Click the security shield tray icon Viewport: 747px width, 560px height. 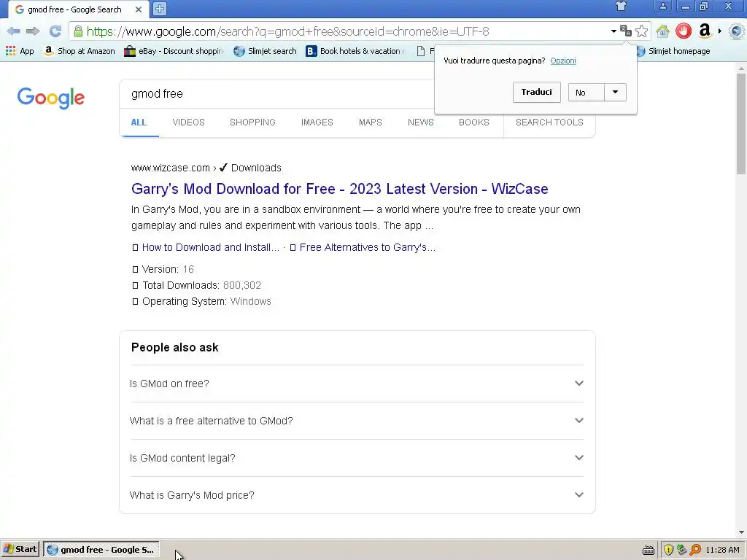[668, 550]
